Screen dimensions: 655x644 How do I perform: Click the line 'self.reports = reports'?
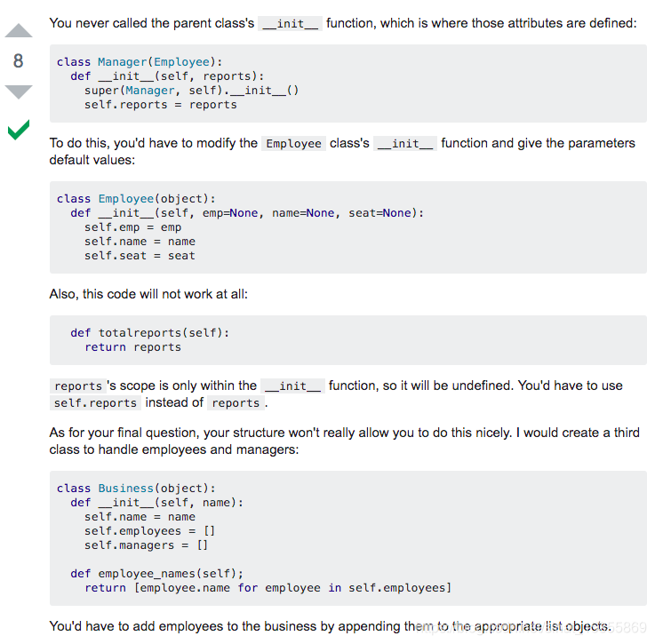[x=161, y=105]
